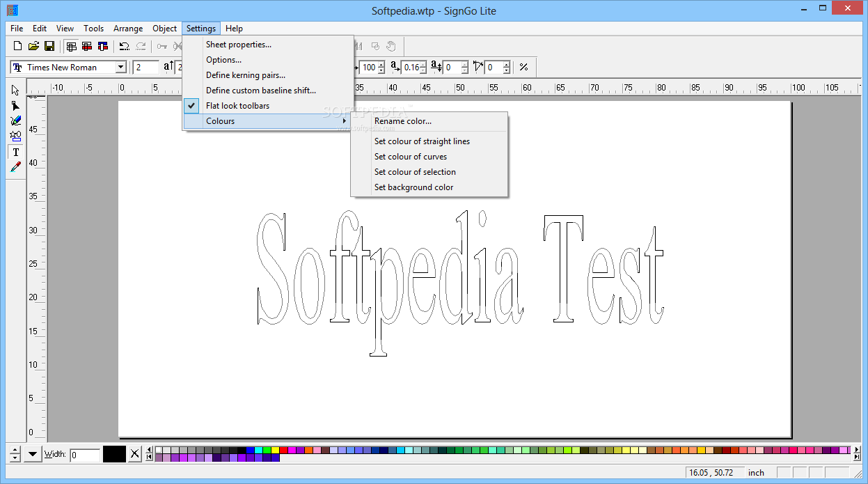Click the X no-colour button

[x=135, y=454]
